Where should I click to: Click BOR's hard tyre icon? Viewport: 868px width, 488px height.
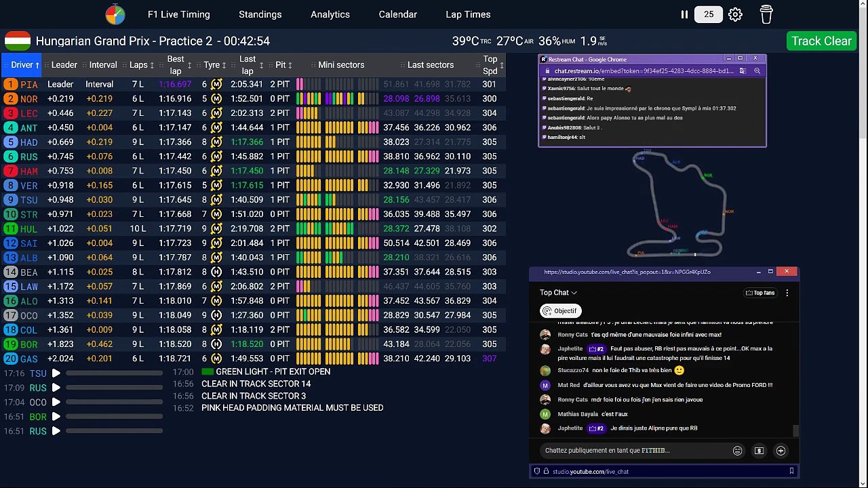tap(216, 344)
